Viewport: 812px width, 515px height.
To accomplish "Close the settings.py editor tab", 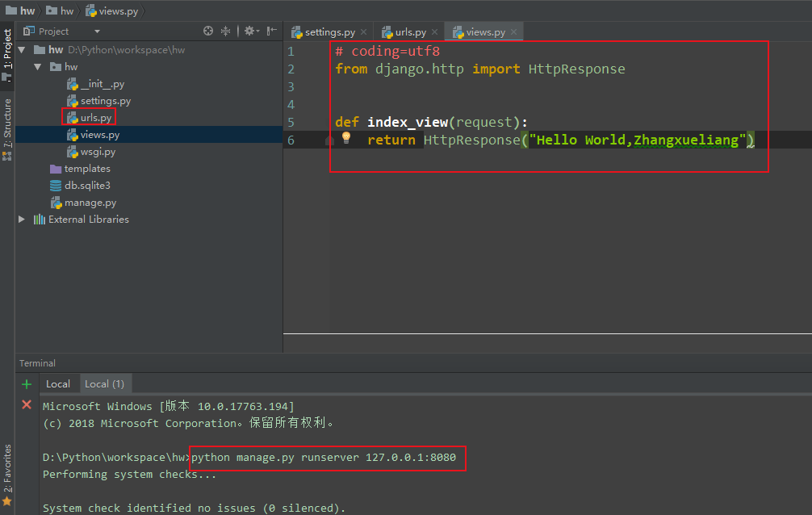I will [x=363, y=32].
